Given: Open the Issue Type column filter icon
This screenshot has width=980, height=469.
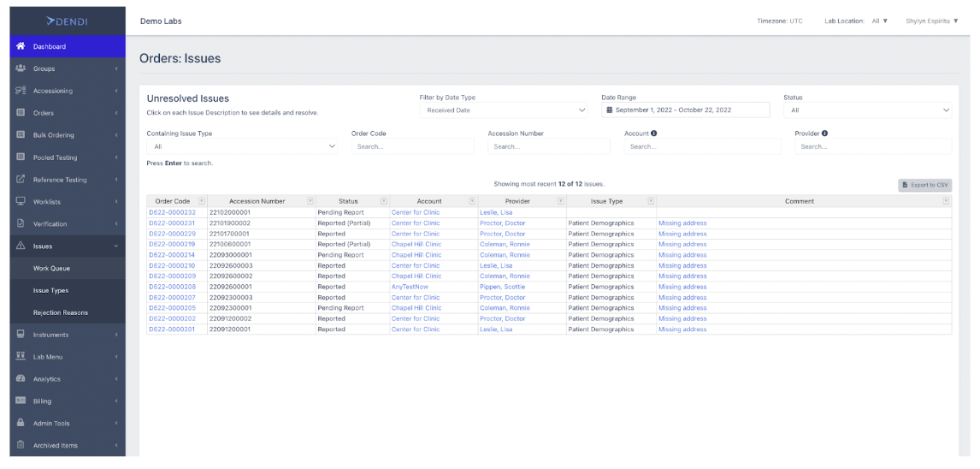Looking at the screenshot, I should [x=651, y=201].
